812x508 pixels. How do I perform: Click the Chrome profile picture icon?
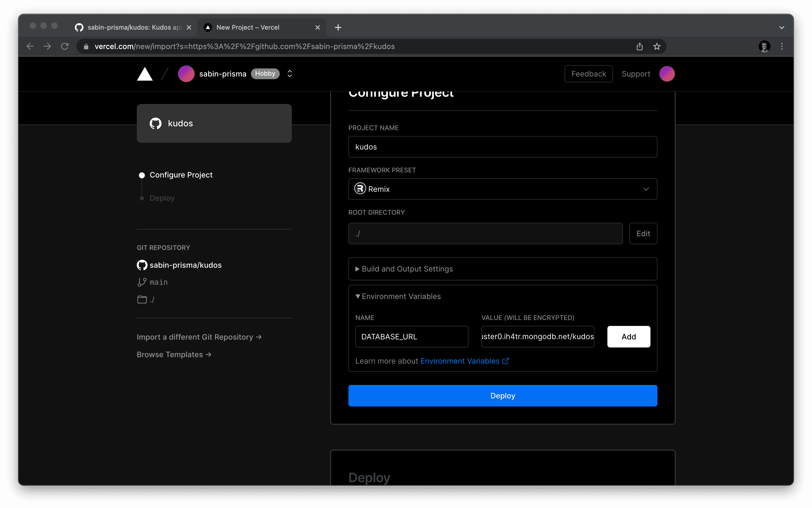(764, 46)
